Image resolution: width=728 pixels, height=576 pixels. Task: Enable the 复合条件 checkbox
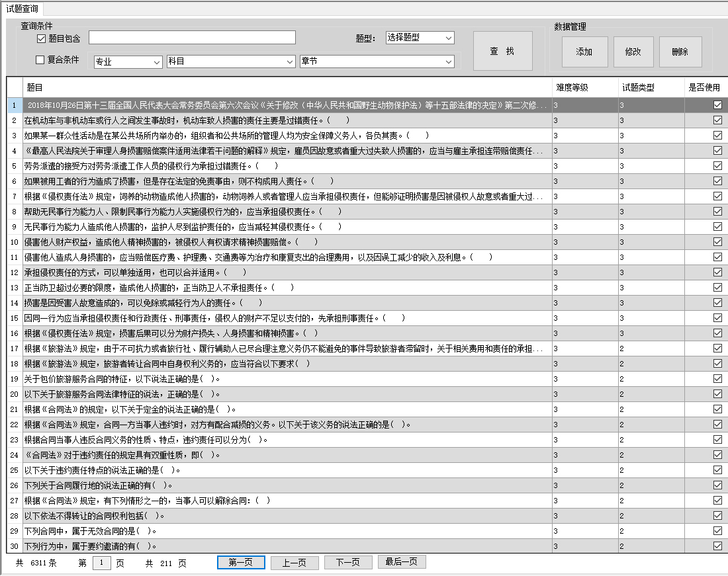tap(40, 60)
